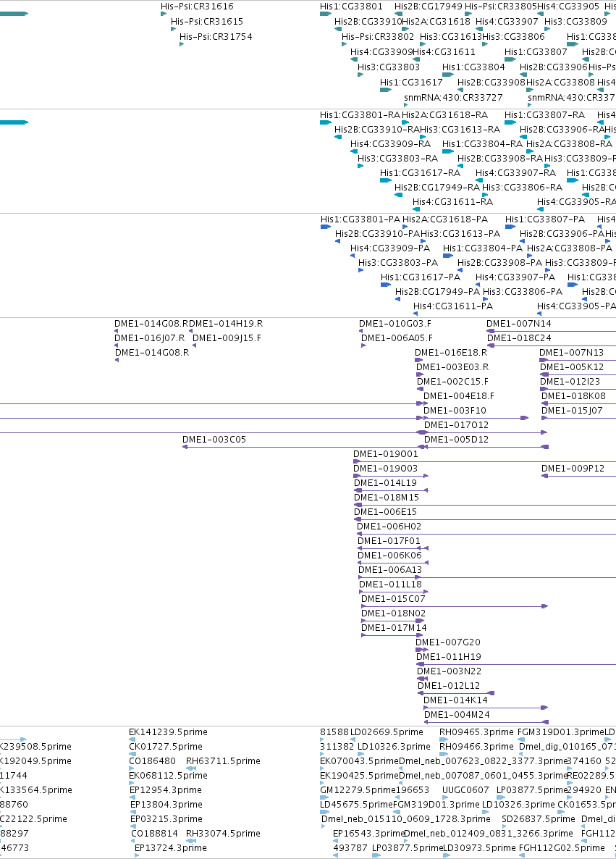Image resolution: width=616 pixels, height=859 pixels.
Task: Click the His4:CG31611-RA transcript label
Action: pyautogui.click(x=453, y=202)
